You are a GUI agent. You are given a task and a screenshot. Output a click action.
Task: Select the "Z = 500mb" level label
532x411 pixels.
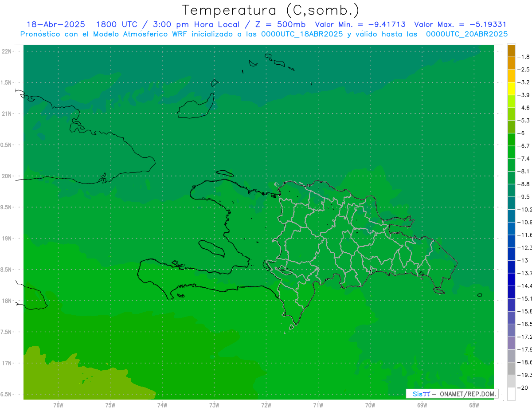pos(281,24)
